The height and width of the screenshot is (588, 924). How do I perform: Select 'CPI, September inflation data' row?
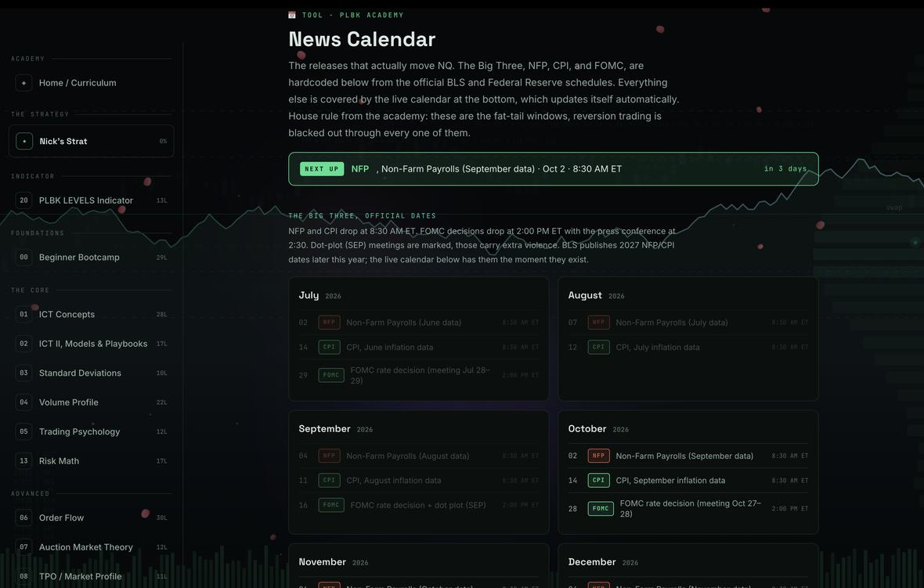[688, 481]
